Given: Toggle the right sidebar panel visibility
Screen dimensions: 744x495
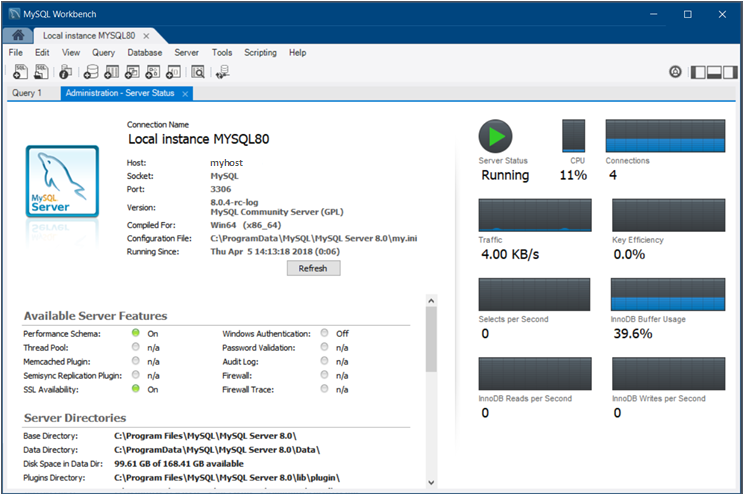Looking at the screenshot, I should (x=728, y=72).
